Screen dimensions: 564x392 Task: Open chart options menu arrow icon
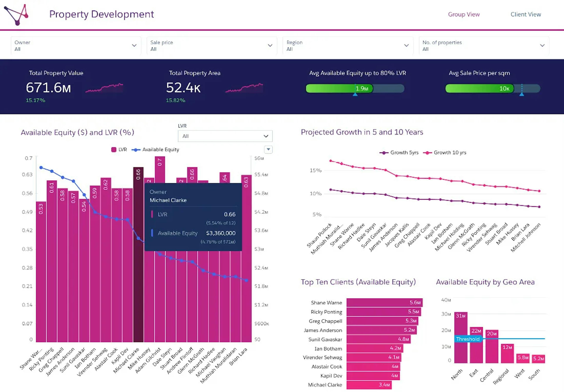point(268,149)
